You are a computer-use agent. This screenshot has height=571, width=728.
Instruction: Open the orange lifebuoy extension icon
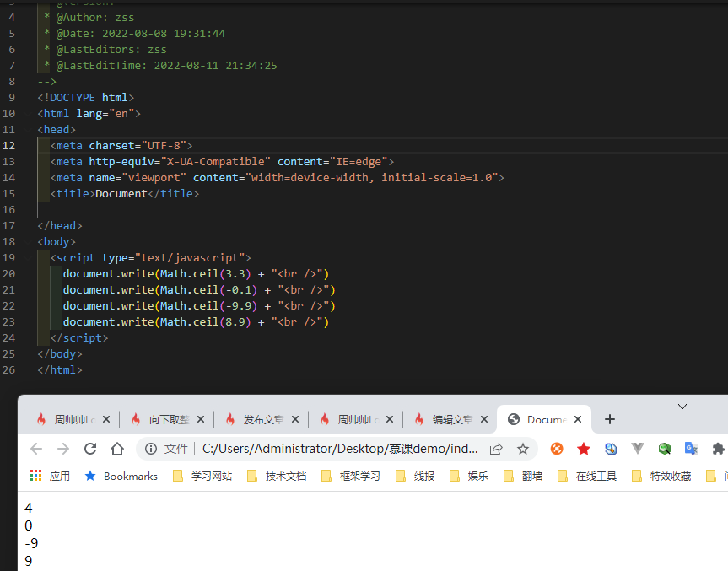click(557, 449)
